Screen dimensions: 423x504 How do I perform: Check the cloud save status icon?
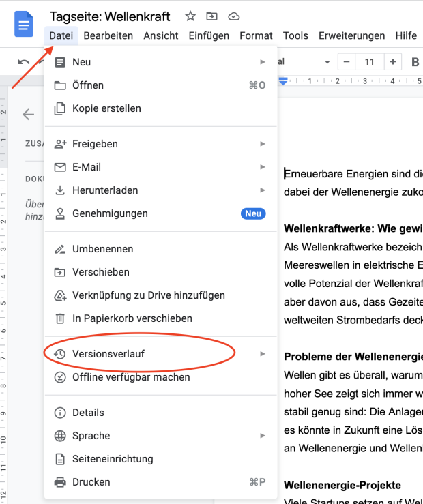[x=234, y=16]
